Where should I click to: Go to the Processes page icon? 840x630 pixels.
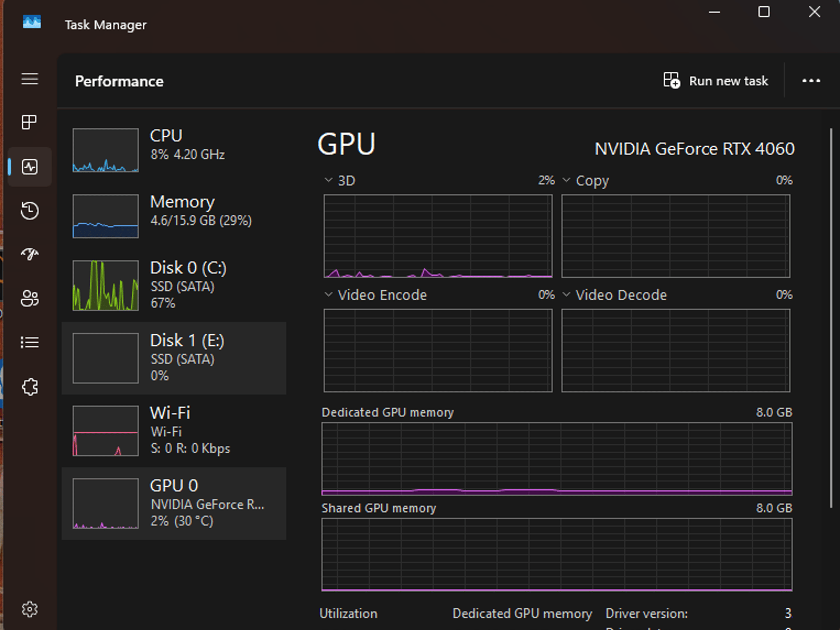tap(30, 122)
